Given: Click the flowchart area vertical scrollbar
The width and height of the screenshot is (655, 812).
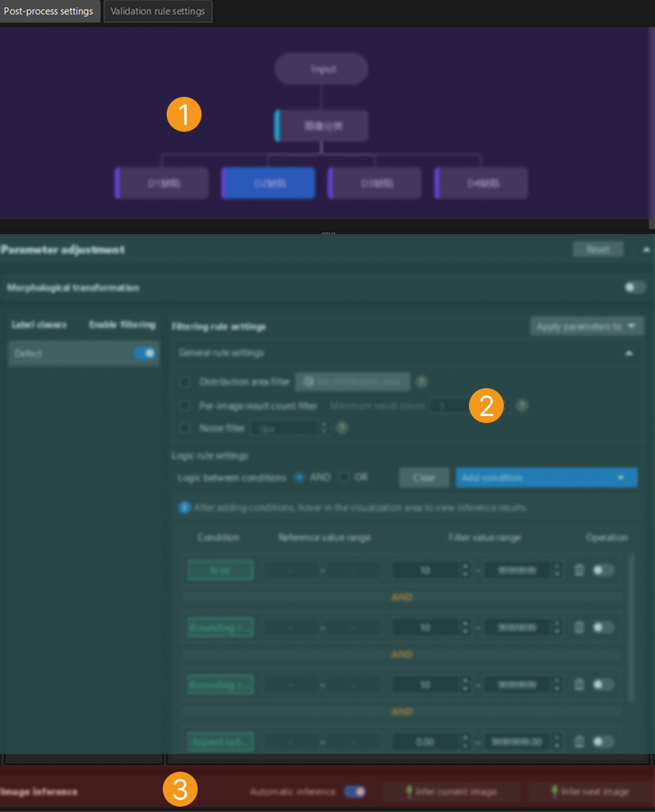Looking at the screenshot, I should [651, 128].
